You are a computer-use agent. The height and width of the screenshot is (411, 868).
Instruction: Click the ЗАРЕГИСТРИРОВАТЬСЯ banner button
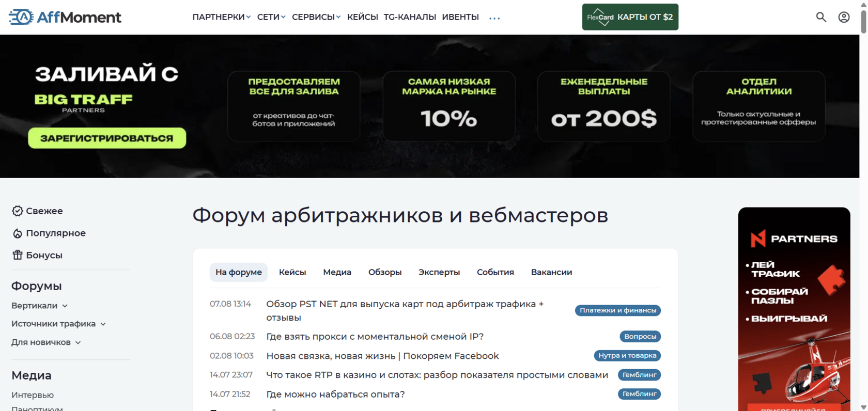point(107,138)
